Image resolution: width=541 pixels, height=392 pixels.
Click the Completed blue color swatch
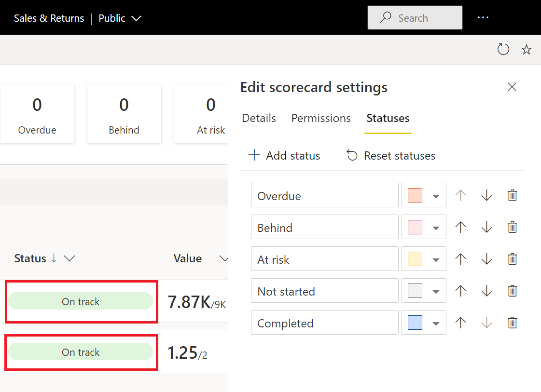tap(415, 323)
